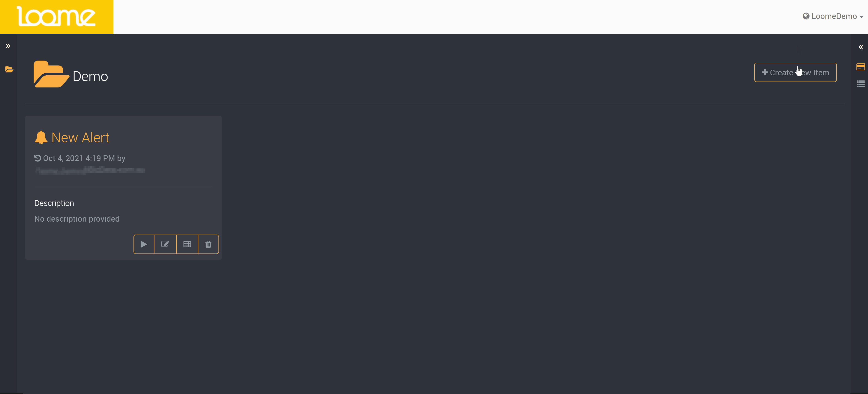Open the edit icon for New Alert

[x=165, y=244]
